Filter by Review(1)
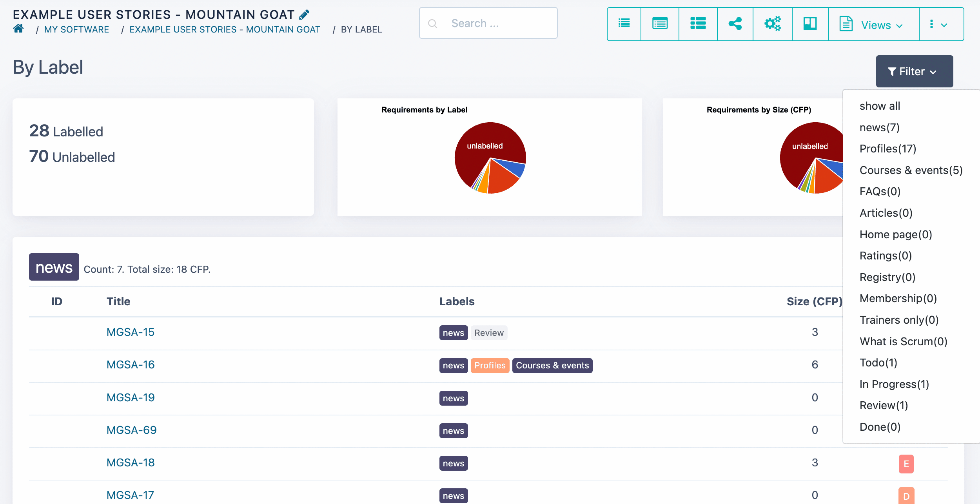980x504 pixels. (884, 405)
